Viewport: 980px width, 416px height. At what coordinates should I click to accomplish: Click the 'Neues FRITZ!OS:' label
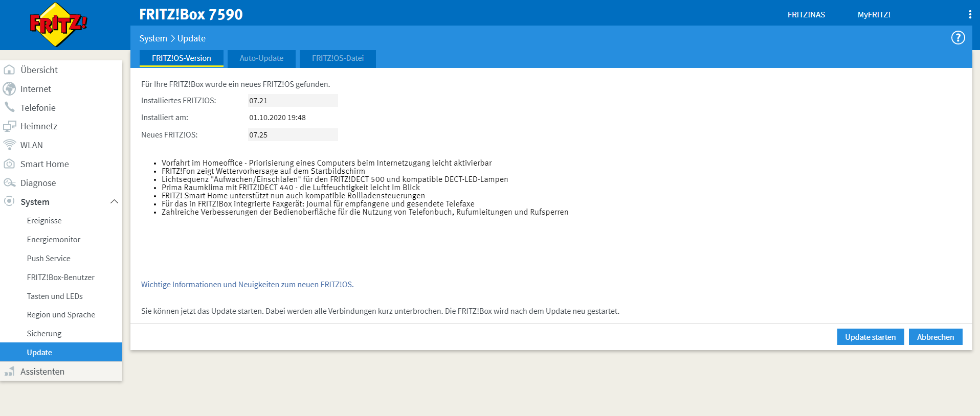[169, 135]
